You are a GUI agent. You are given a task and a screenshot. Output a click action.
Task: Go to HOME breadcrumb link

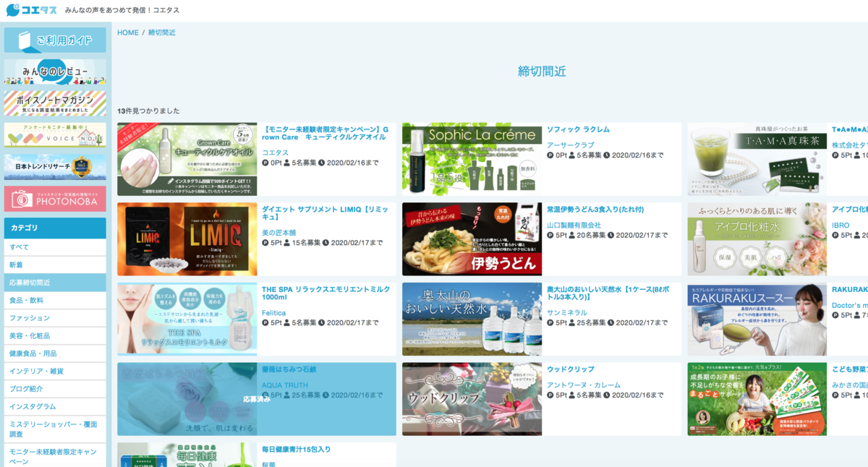pos(128,33)
